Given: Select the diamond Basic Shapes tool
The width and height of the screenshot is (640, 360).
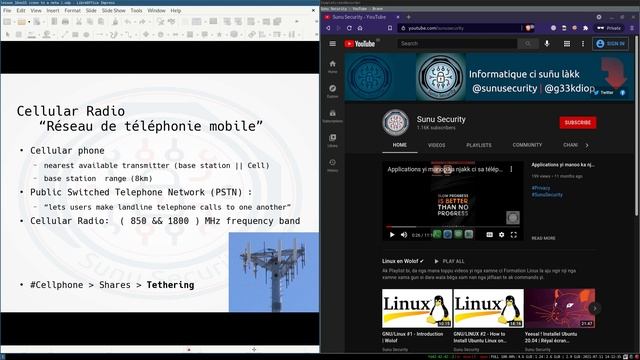Looking at the screenshot, I should click(146, 35).
